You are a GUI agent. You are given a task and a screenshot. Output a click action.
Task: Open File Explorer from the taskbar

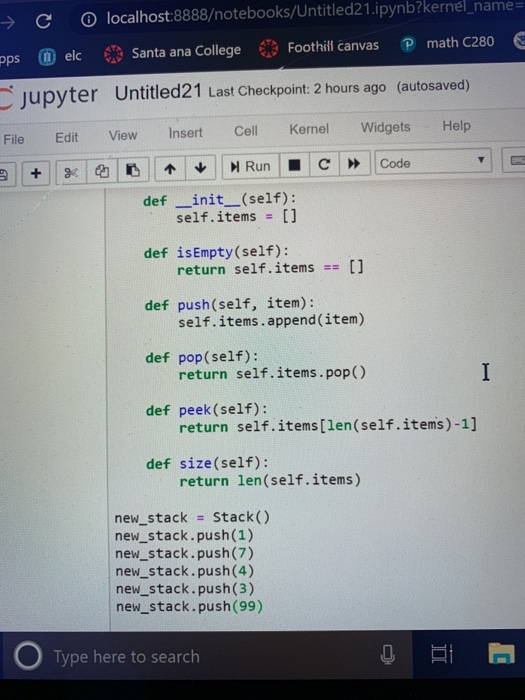502,653
